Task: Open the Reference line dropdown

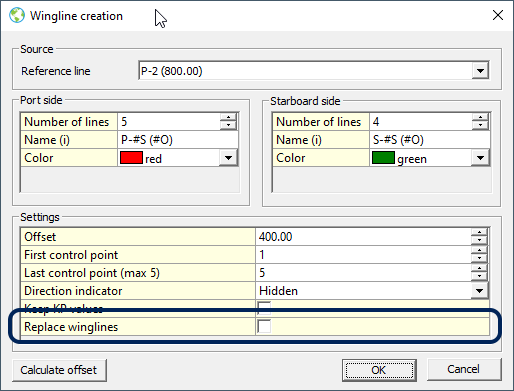Action: [x=480, y=71]
